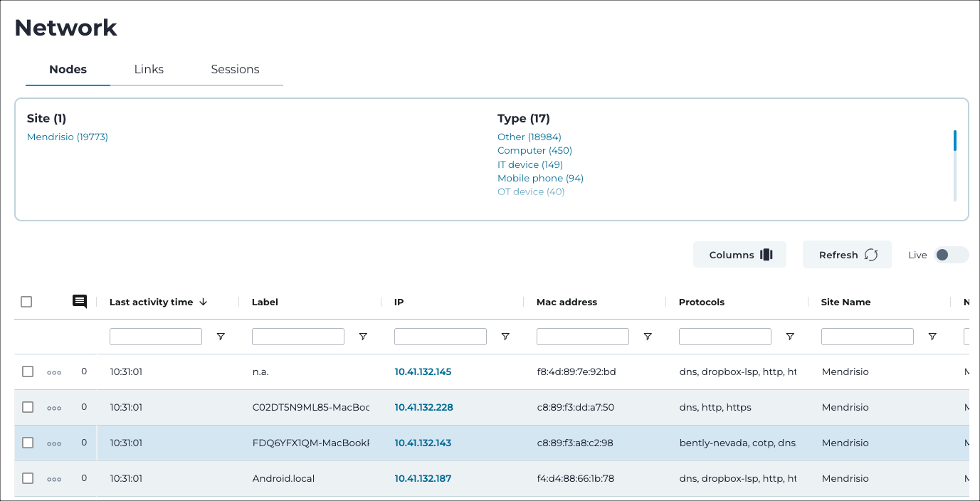Open filter icon for Mac address column
This screenshot has width=980, height=501.
(x=648, y=337)
